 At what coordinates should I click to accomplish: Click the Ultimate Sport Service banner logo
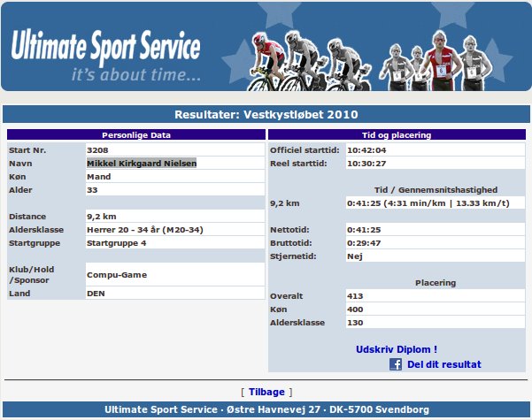coord(106,47)
